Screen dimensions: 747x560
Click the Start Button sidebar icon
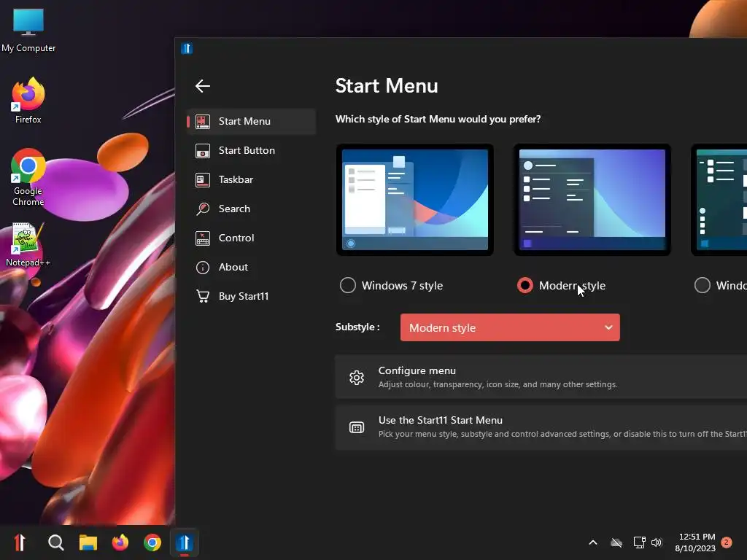coord(203,151)
